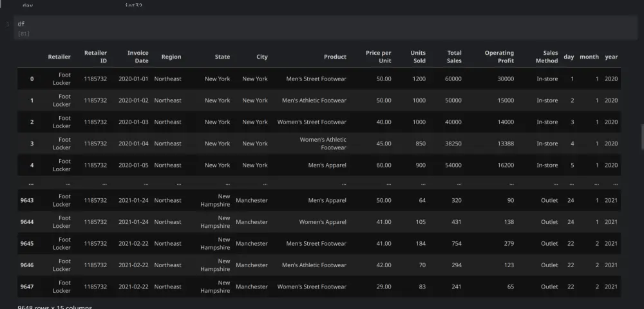Click the Operating Profit column header
This screenshot has width=644, height=309.
[499, 57]
